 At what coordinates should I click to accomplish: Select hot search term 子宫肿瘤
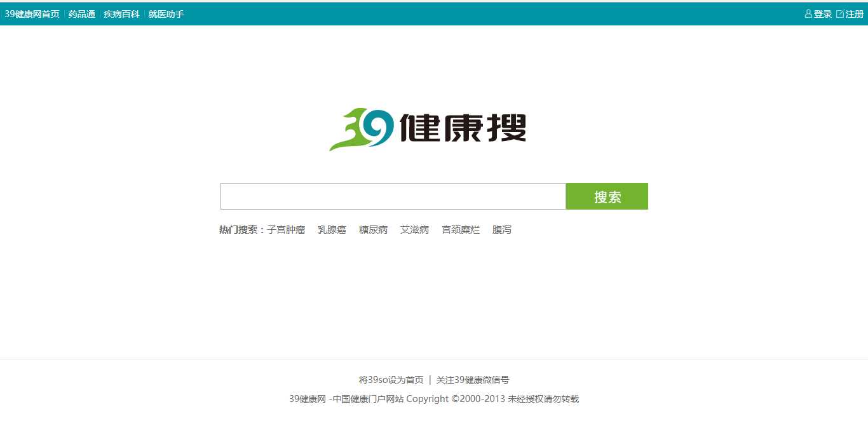pyautogui.click(x=286, y=230)
